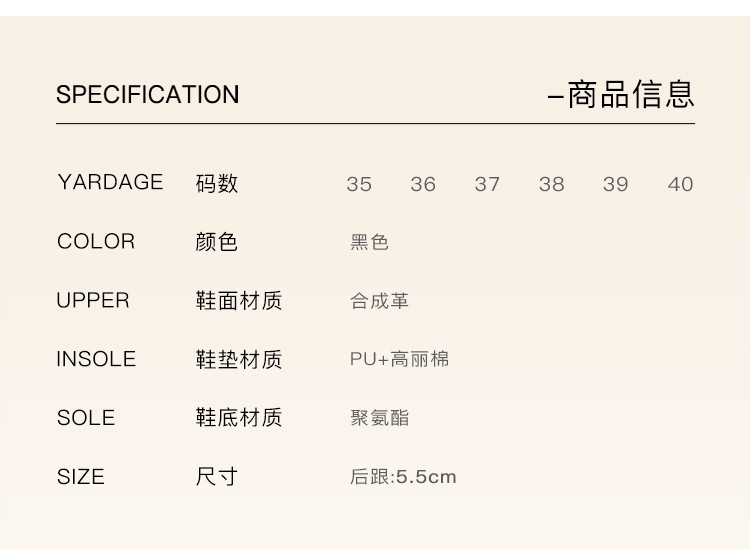Click the 码数 label

[x=217, y=184]
